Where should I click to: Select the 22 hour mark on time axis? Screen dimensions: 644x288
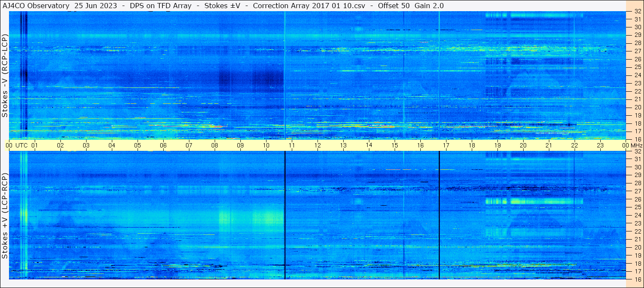click(x=575, y=145)
